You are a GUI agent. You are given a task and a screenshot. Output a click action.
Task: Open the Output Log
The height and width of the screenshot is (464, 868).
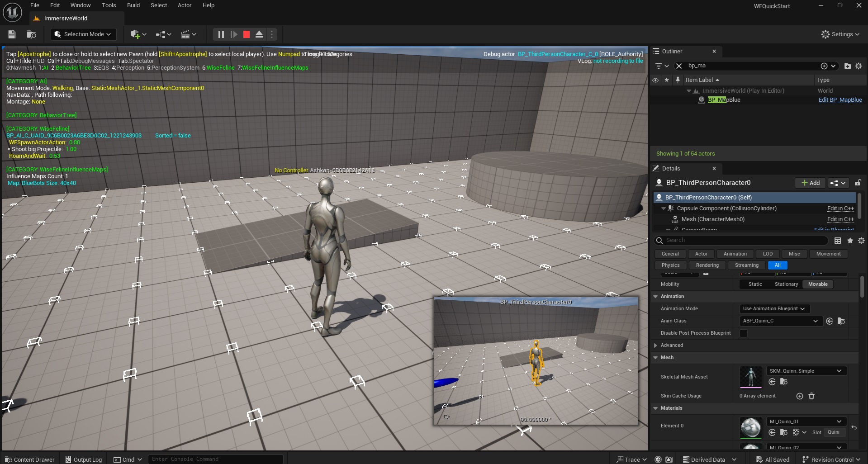(x=84, y=459)
